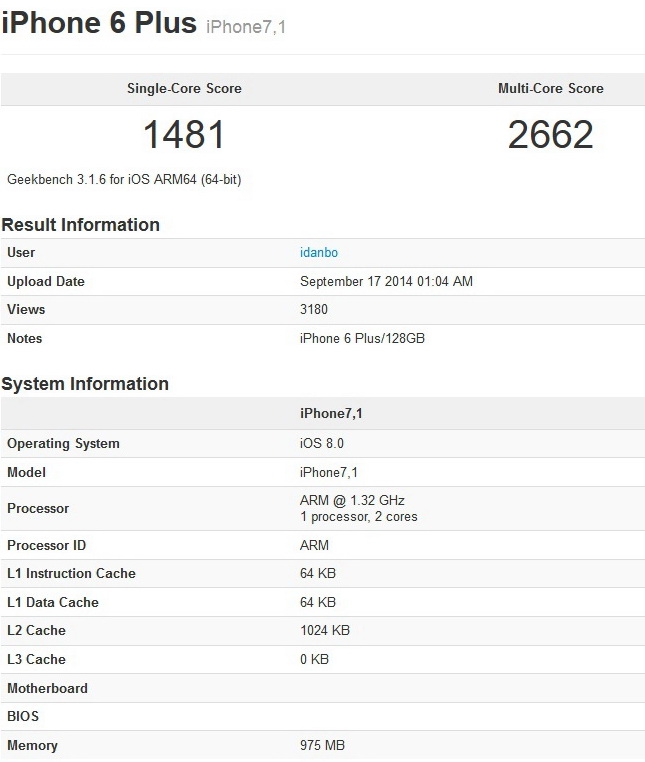
Task: Select the views count 3180
Action: click(314, 310)
